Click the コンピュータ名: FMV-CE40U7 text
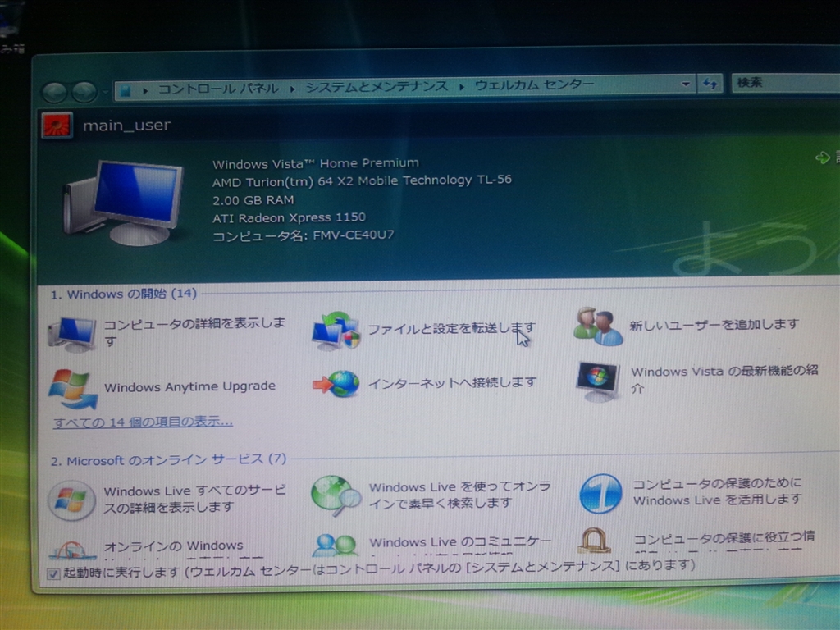 tap(304, 235)
